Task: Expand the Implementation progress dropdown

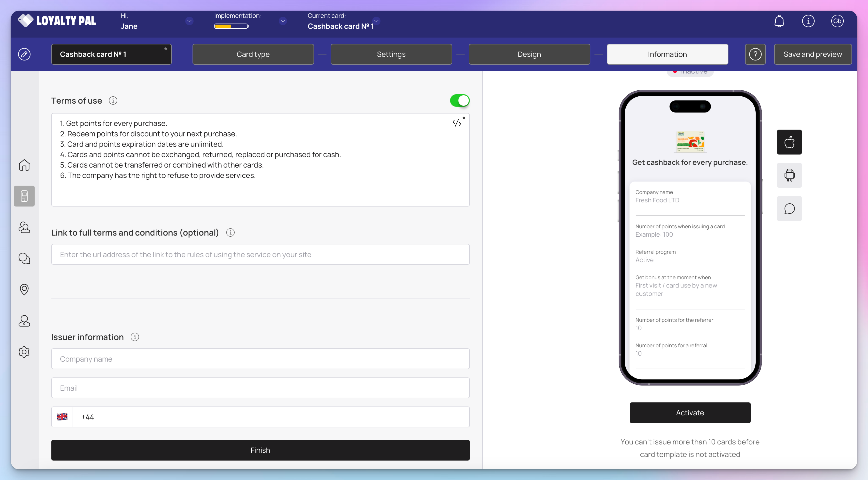Action: tap(283, 21)
